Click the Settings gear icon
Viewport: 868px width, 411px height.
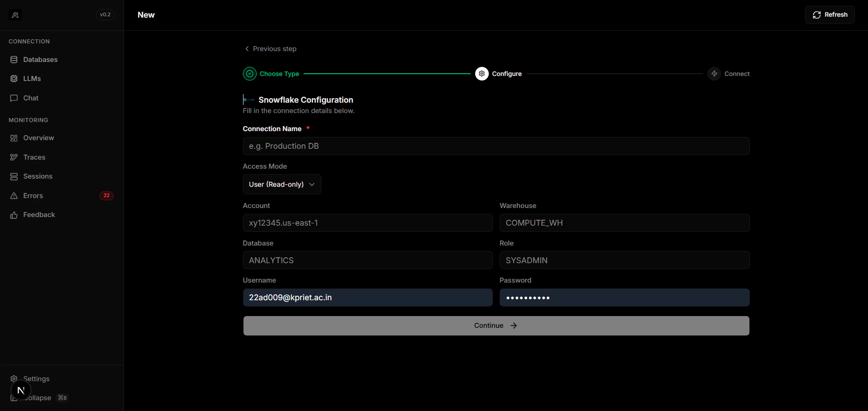[14, 378]
